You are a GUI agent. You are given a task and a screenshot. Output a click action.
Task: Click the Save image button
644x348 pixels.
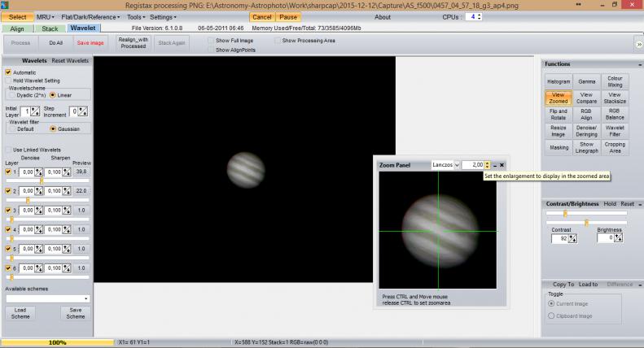tap(90, 42)
